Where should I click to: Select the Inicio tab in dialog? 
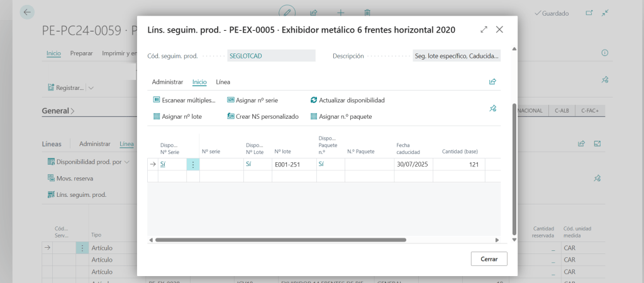point(199,82)
